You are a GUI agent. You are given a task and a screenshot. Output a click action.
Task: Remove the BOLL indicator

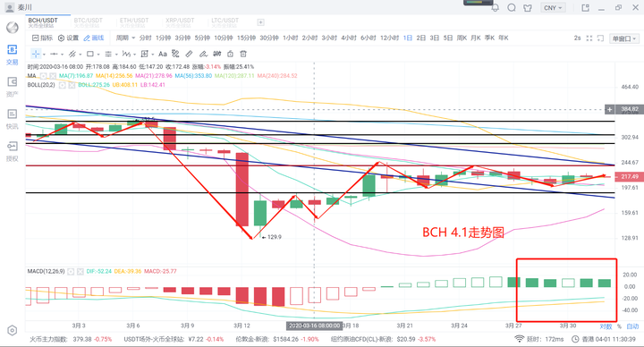click(72, 85)
